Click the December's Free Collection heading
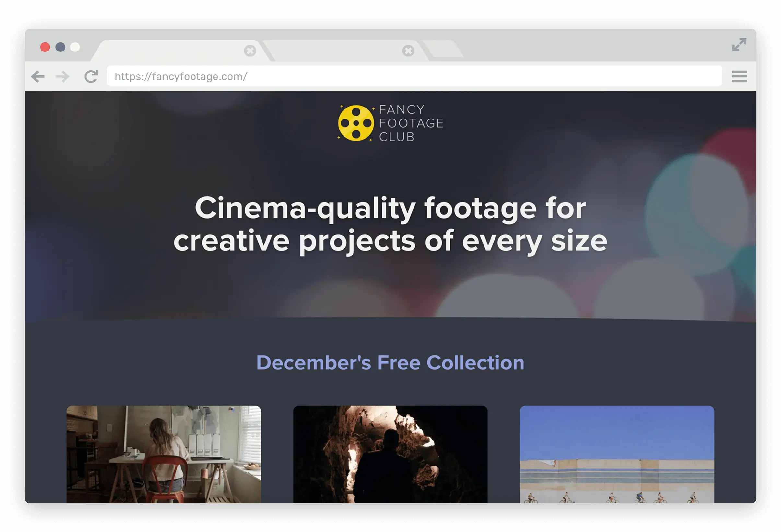 390,363
